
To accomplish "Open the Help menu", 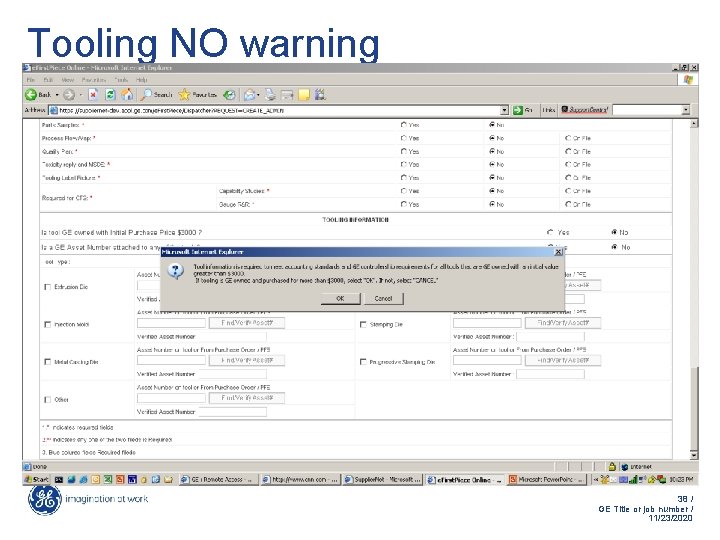I will point(141,80).
